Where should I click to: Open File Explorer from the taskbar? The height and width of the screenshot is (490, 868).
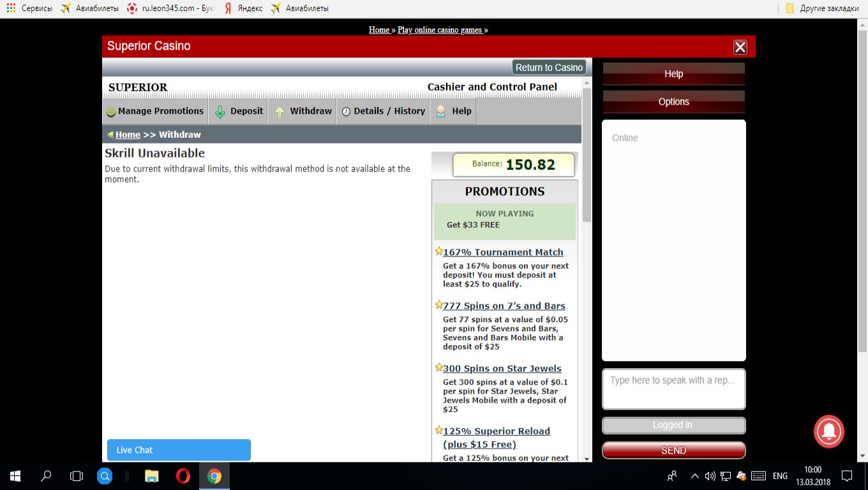(151, 476)
